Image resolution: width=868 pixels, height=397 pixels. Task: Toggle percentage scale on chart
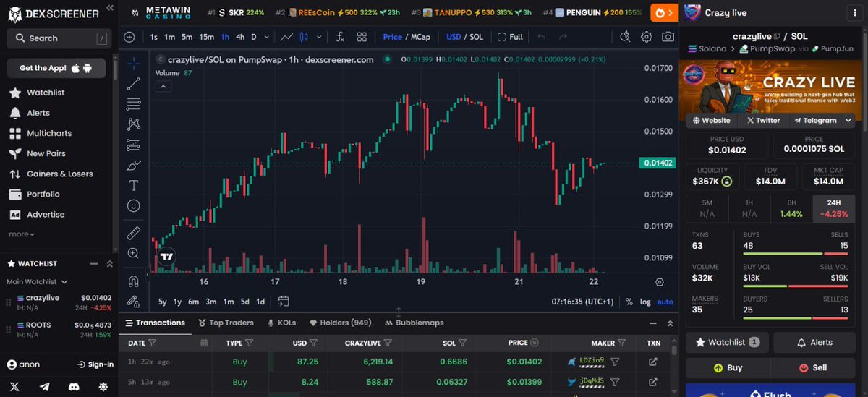tap(629, 302)
